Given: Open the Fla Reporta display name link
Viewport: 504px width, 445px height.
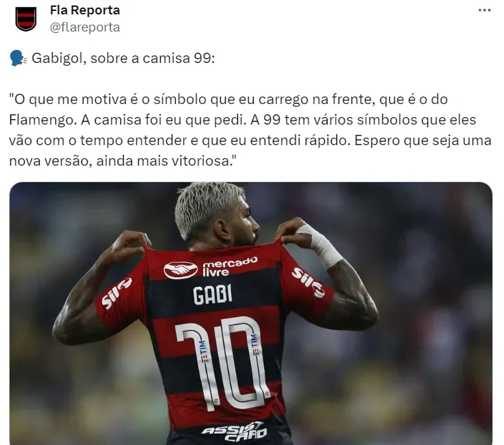Looking at the screenshot, I should 85,10.
